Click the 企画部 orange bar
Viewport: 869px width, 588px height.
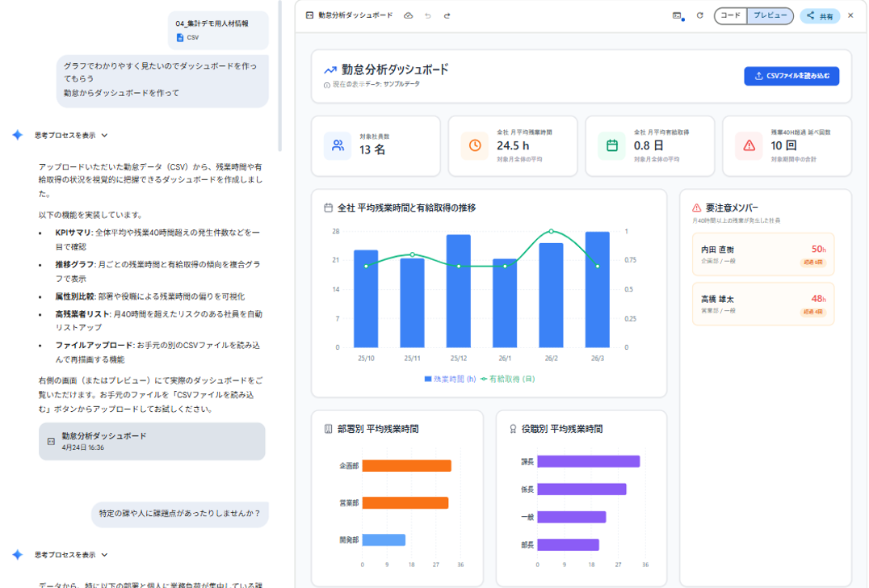pyautogui.click(x=407, y=466)
